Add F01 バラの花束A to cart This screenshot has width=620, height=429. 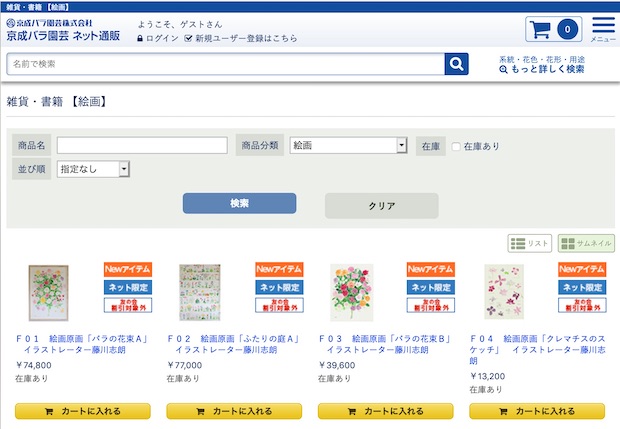(83, 411)
